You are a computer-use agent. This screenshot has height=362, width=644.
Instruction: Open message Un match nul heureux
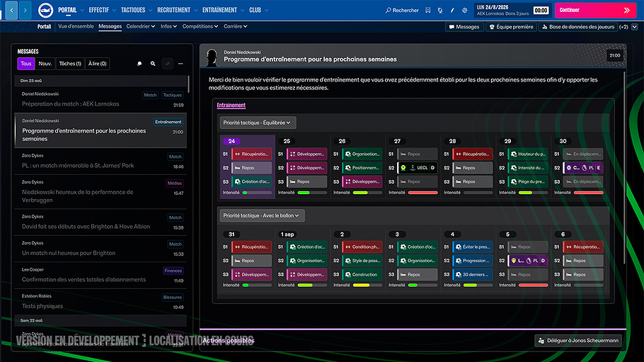(100, 249)
